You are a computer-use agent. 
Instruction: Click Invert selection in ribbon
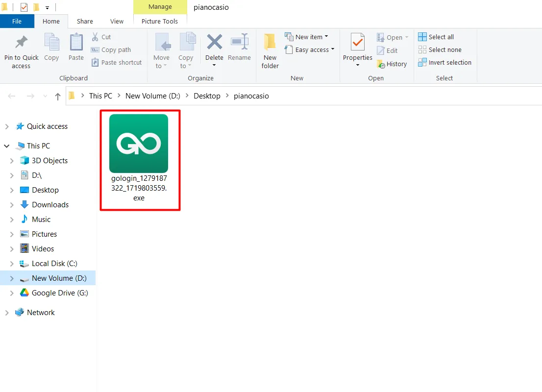click(x=444, y=63)
